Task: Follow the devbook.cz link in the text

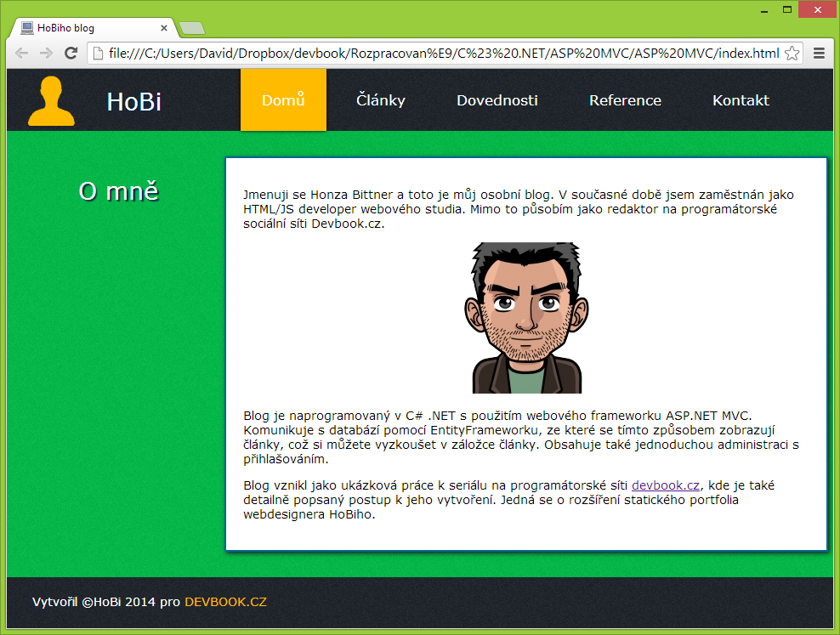Action: (x=665, y=485)
